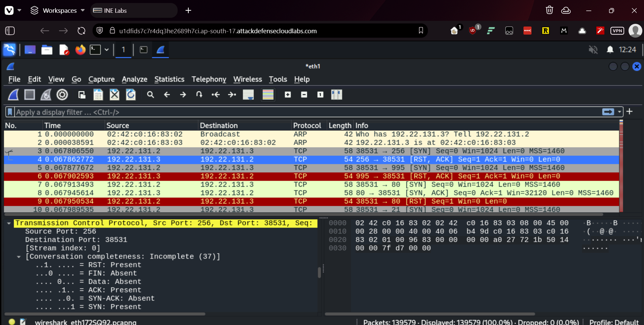Open capture options gear icon

(62, 95)
